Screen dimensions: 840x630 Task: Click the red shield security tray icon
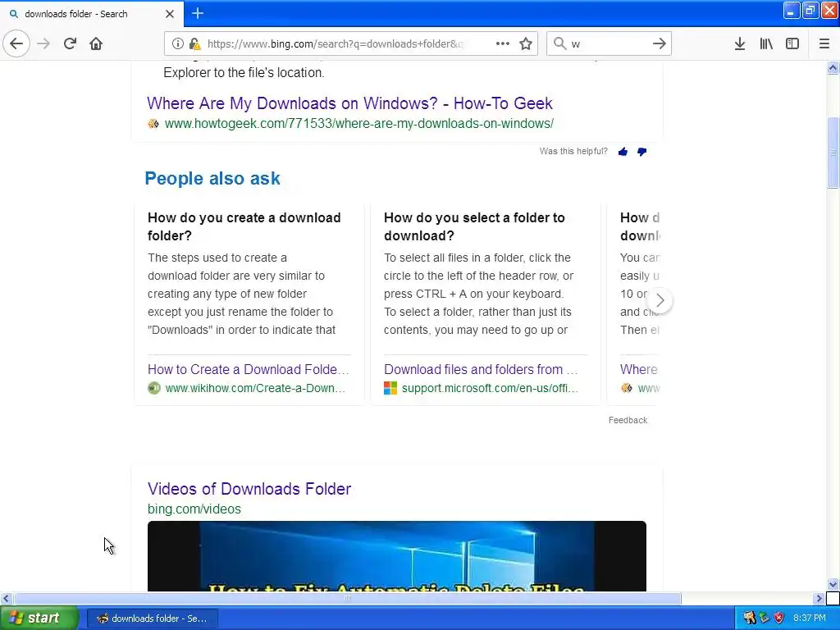tap(779, 619)
